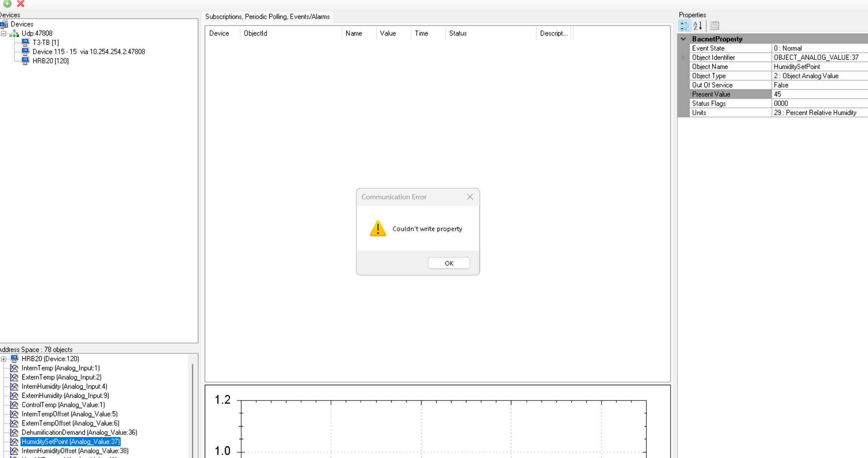
Task: Click the Categorized view icon in Properties
Action: pos(684,26)
